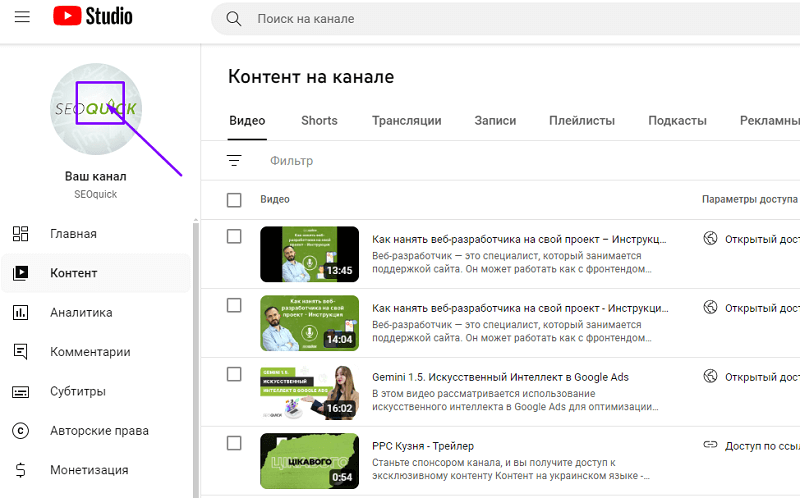This screenshot has height=498, width=800.
Task: Check the Gemini 1.5 video checkbox
Action: tap(234, 374)
